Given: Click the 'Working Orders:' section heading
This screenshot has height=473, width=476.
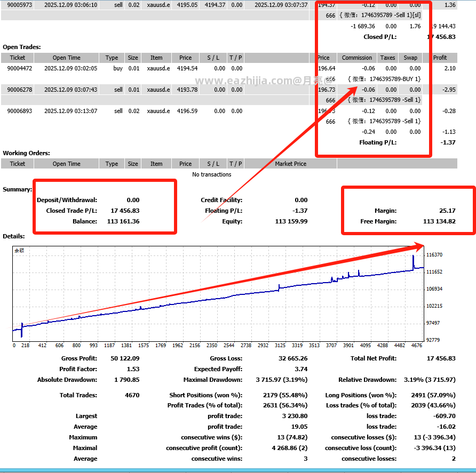Looking at the screenshot, I should (x=26, y=153).
